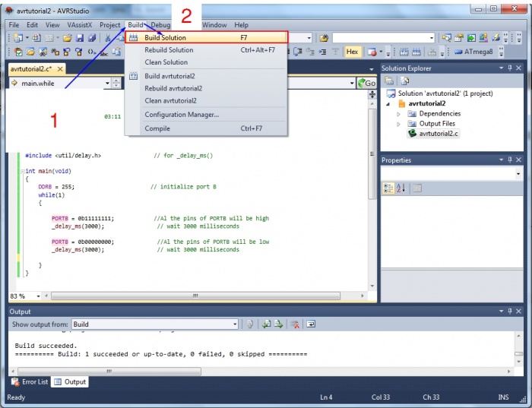Choose Clean Solution menu entry
The height and width of the screenshot is (408, 532).
point(207,62)
